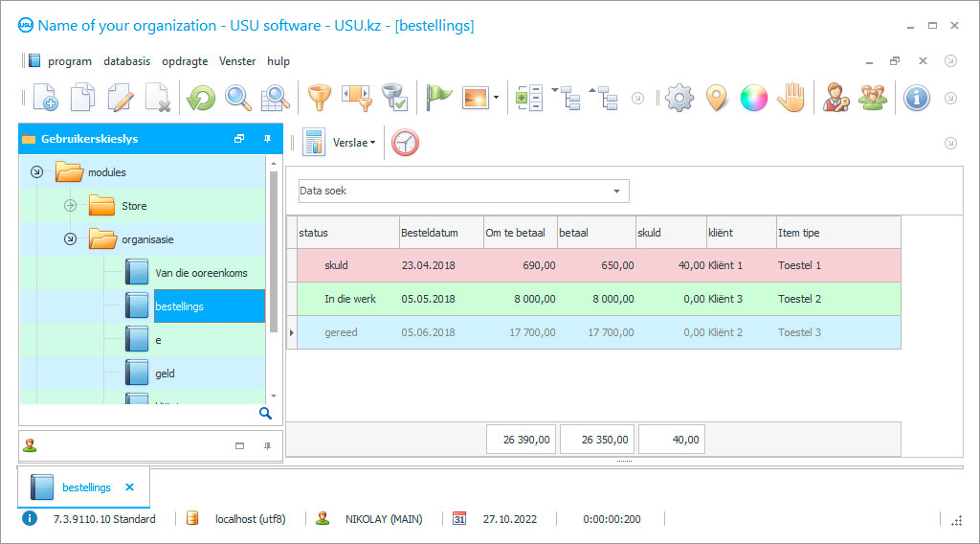Open the Verslae reports dropdown
Viewport: 980px width, 544px height.
[x=353, y=143]
